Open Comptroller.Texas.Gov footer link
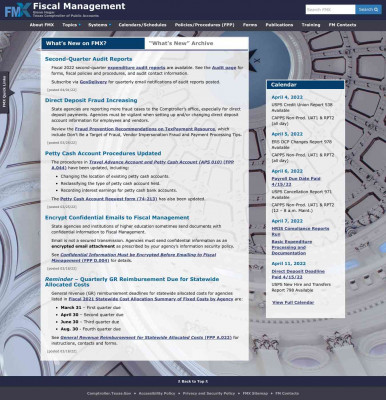Screen dimensions: 386x400 [x=109, y=394]
